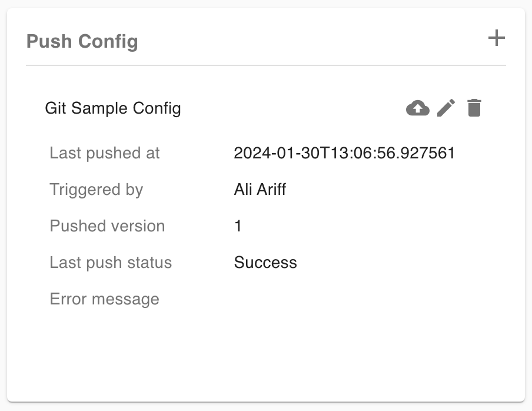Click the plus icon to add push config
532x411 pixels.
497,39
